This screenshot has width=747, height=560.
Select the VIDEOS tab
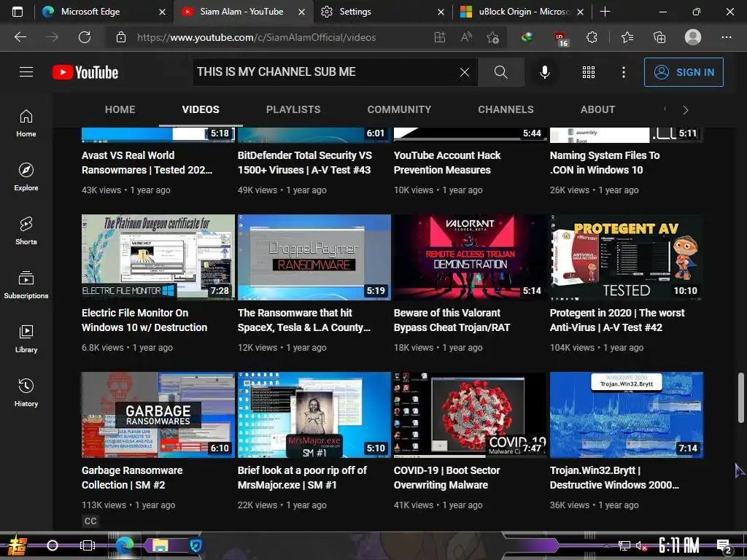[201, 109]
